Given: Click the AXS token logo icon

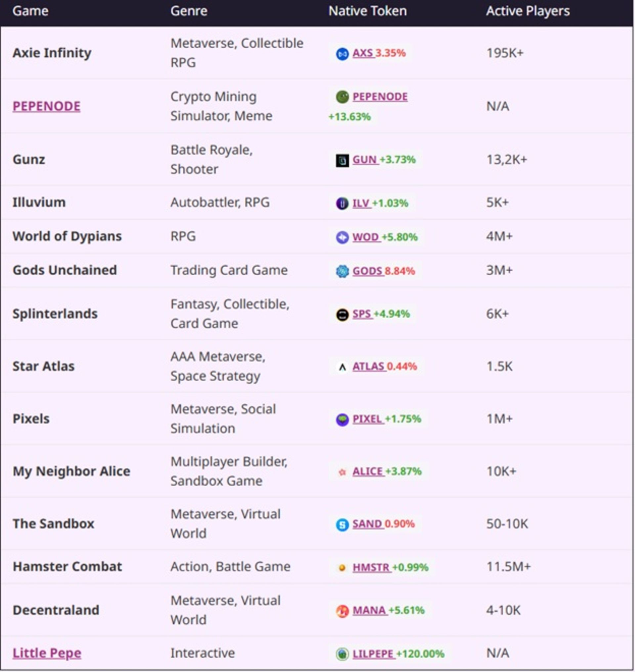Looking at the screenshot, I should [x=342, y=54].
